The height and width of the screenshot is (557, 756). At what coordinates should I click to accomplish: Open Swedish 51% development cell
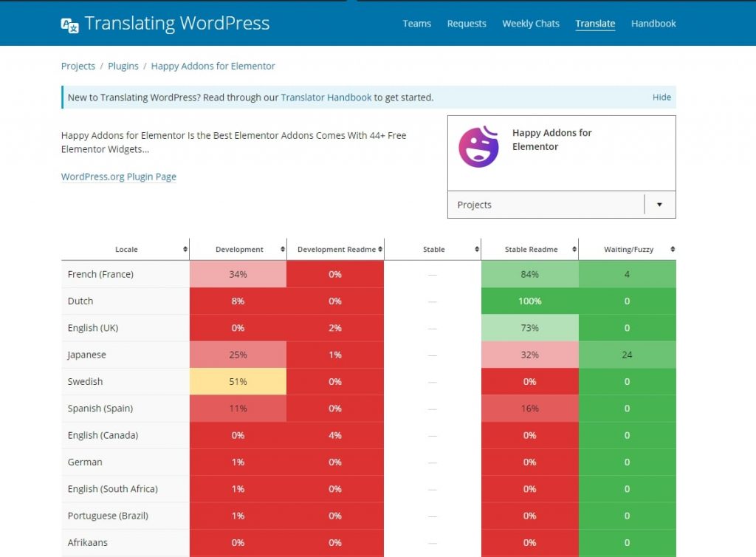pyautogui.click(x=238, y=381)
